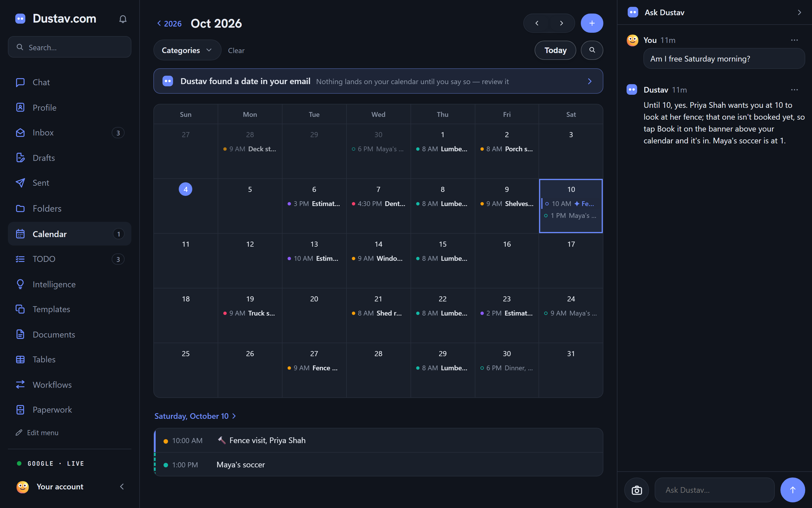Viewport: 812px width, 508px height.
Task: Open Maya's soccer agenda row
Action: pyautogui.click(x=378, y=465)
